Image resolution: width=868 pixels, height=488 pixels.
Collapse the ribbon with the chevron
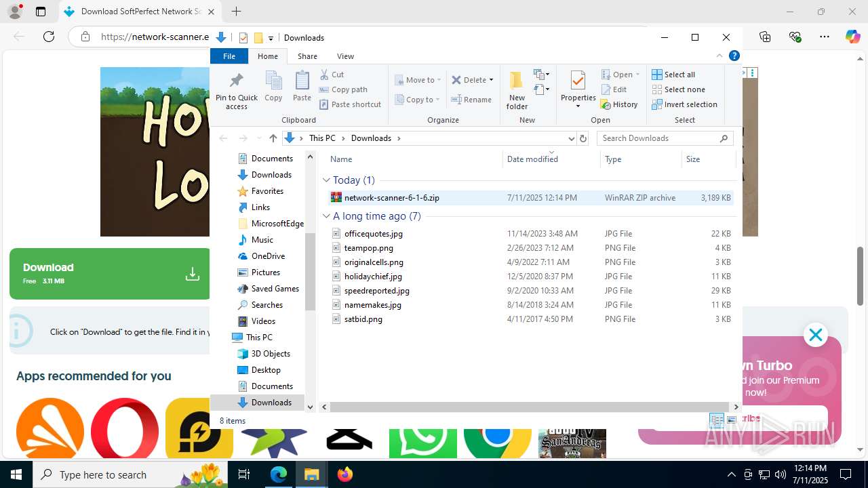tap(719, 56)
